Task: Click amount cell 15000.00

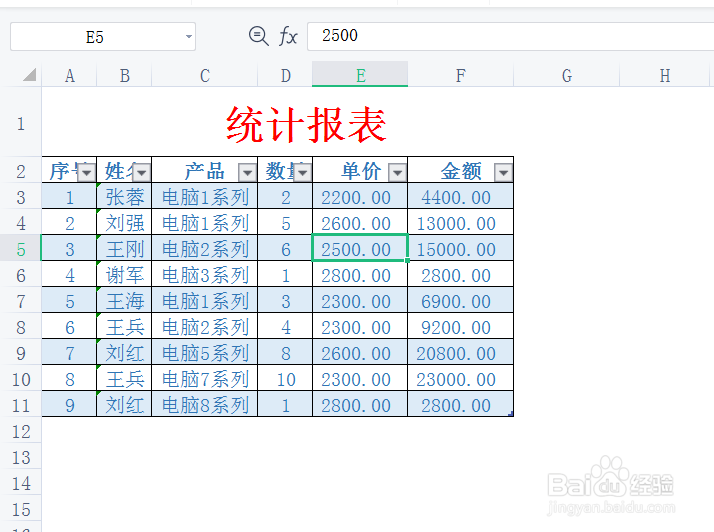Action: [x=460, y=249]
